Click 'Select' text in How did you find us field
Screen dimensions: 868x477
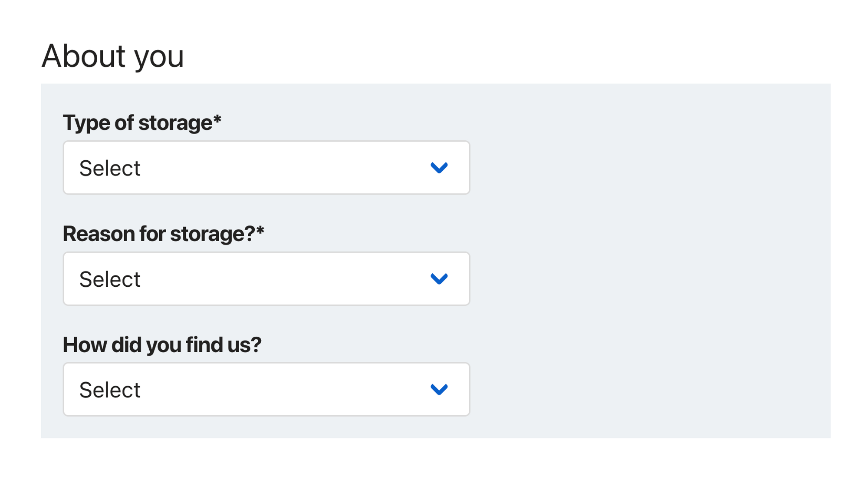pyautogui.click(x=110, y=390)
